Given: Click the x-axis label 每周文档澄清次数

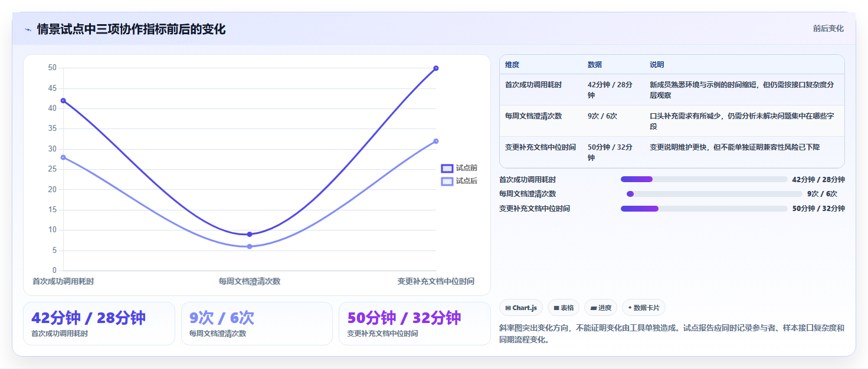Looking at the screenshot, I should click(250, 282).
